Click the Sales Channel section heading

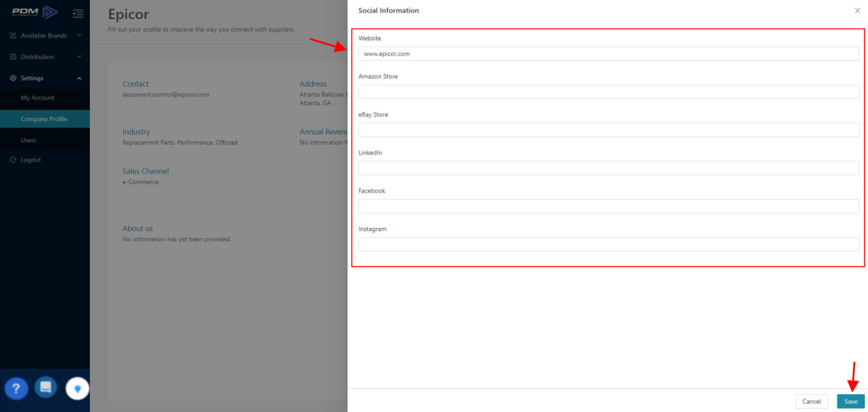pyautogui.click(x=146, y=171)
